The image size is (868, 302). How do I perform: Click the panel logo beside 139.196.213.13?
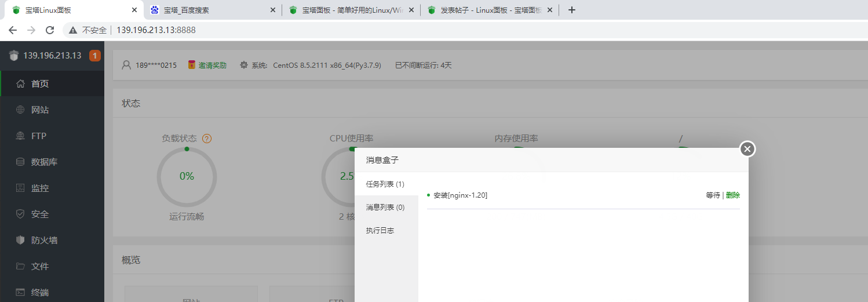14,56
